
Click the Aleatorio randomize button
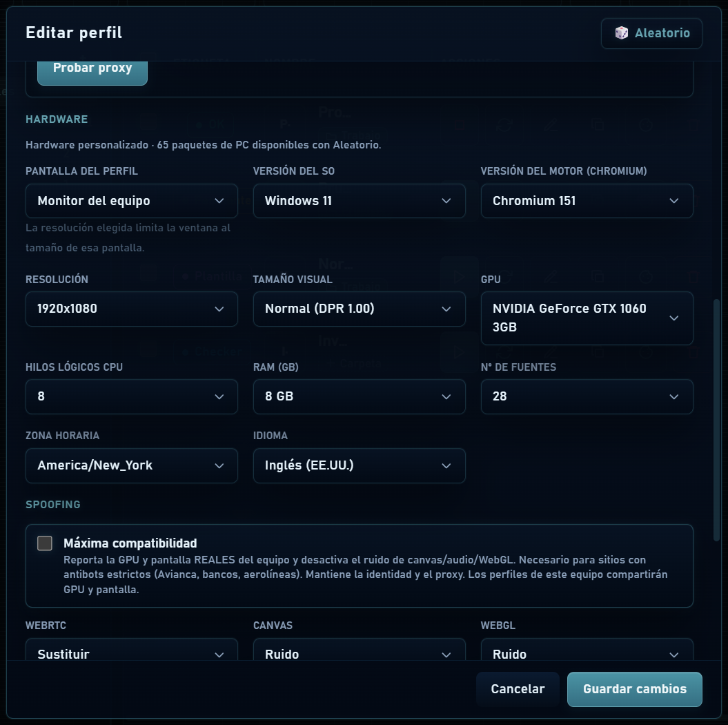(651, 33)
